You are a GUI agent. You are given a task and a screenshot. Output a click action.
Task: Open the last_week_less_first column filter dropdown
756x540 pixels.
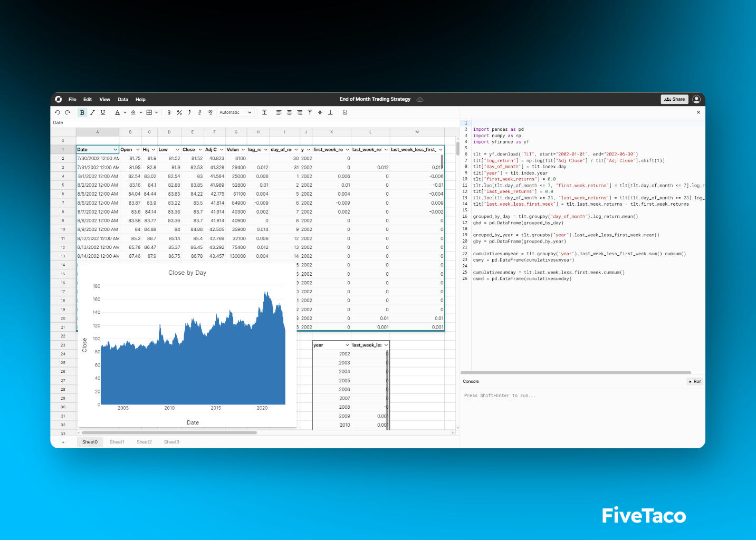441,150
